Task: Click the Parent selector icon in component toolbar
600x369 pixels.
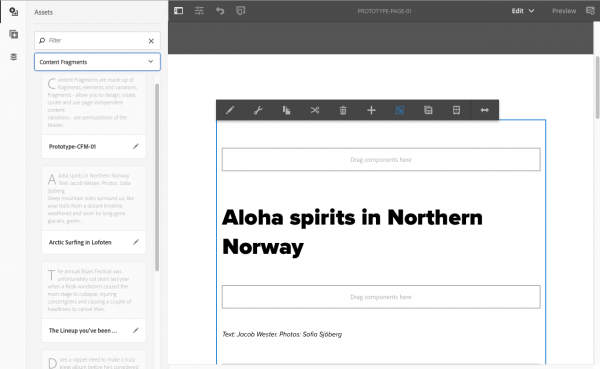Action: [x=456, y=110]
